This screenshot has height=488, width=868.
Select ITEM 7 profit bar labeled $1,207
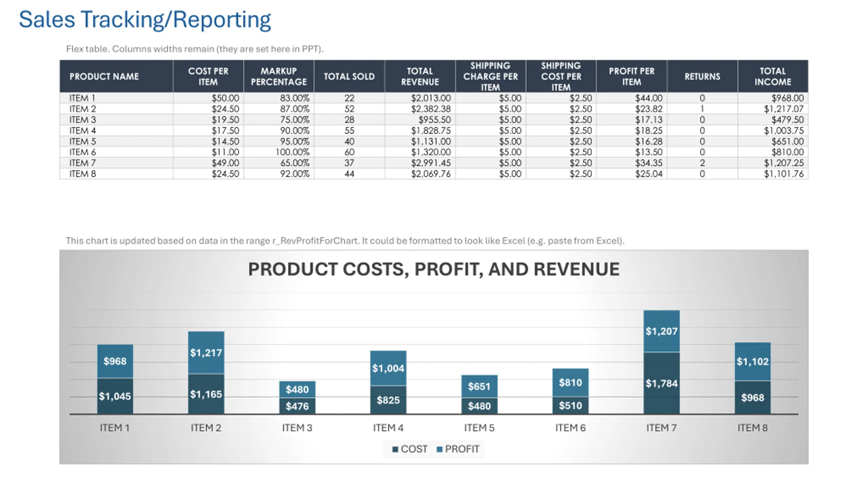662,331
